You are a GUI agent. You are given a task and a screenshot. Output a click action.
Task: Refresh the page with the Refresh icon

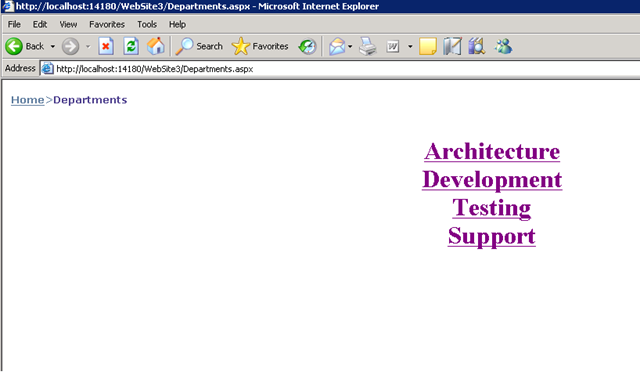click(x=131, y=46)
